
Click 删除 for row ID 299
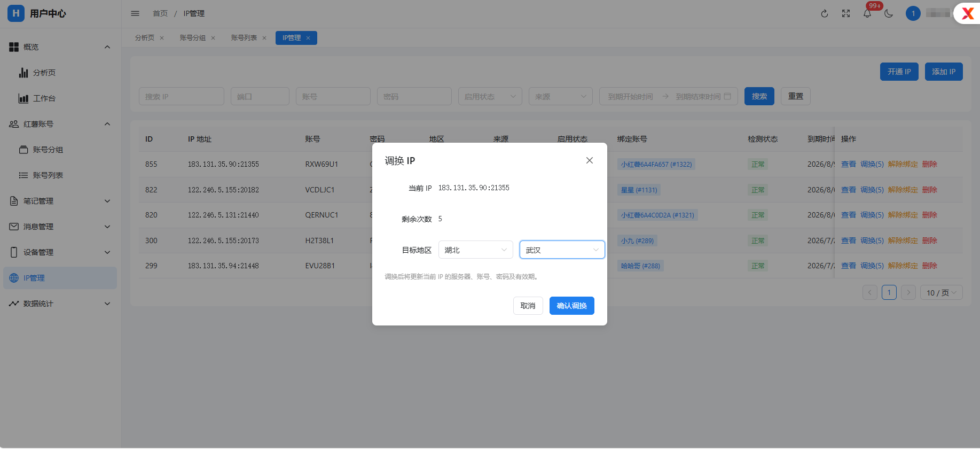click(x=930, y=266)
